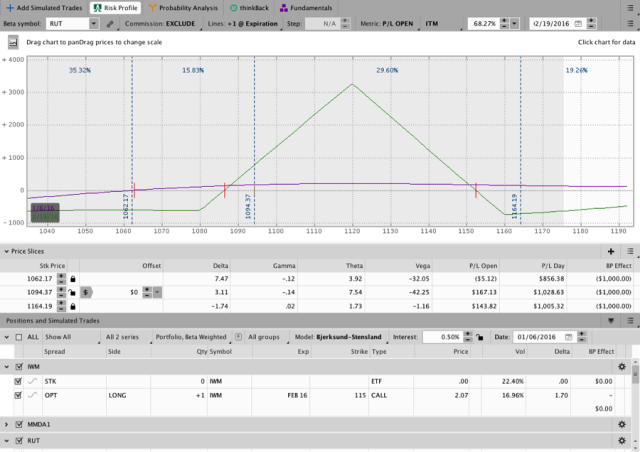Open the Risk Profile tab
Screen dimensions: 640x452
click(x=116, y=8)
